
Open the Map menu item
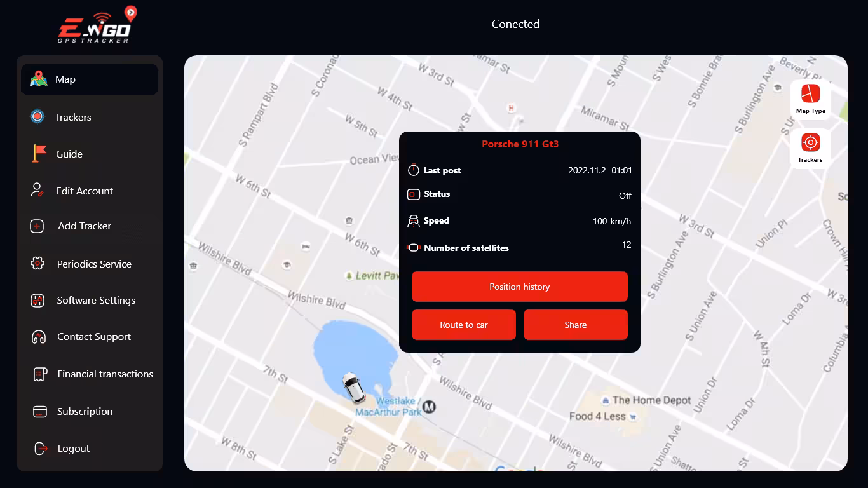pyautogui.click(x=90, y=79)
